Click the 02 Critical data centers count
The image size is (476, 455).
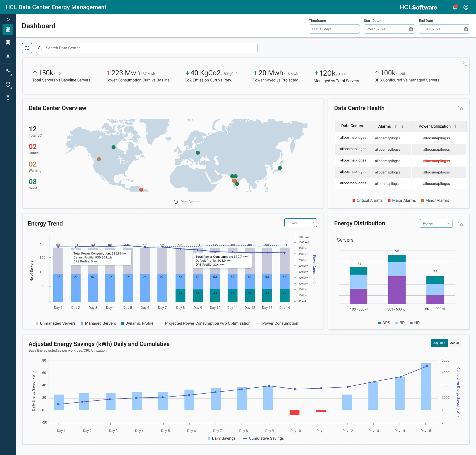click(33, 146)
